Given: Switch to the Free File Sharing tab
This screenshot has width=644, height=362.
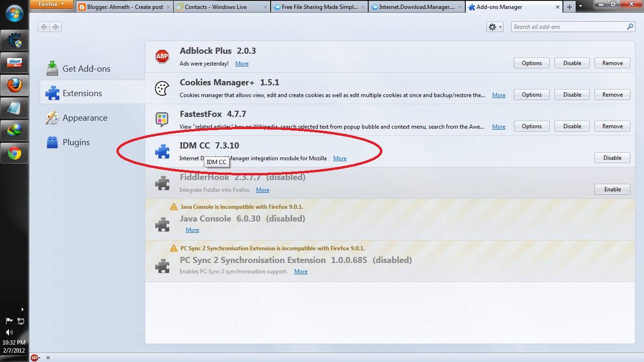Looking at the screenshot, I should point(320,7).
